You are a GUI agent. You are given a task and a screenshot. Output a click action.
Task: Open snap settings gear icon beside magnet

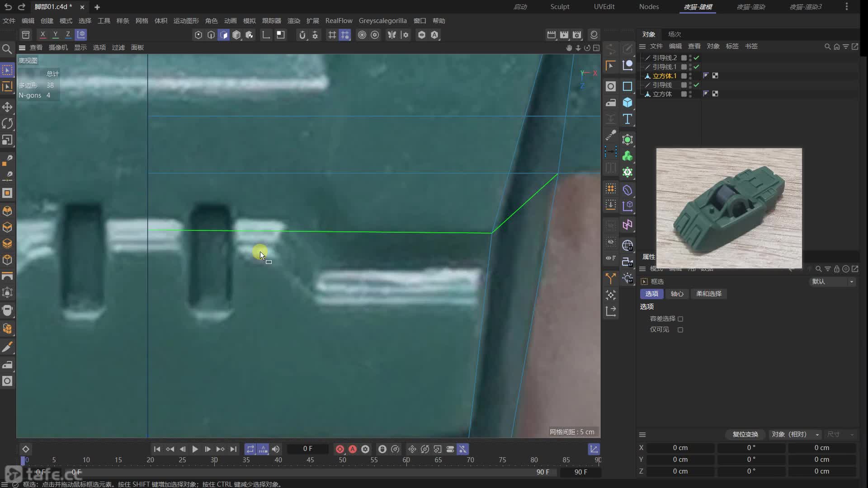coord(315,35)
